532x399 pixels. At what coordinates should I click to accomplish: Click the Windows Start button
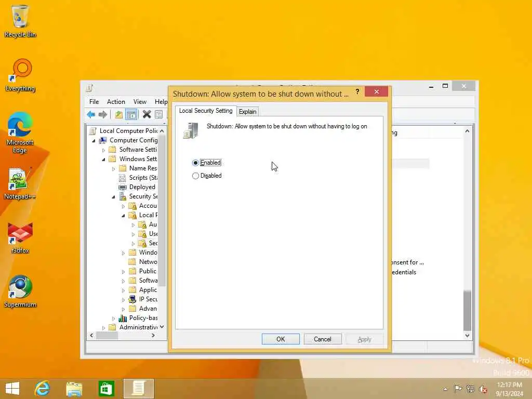(12, 389)
